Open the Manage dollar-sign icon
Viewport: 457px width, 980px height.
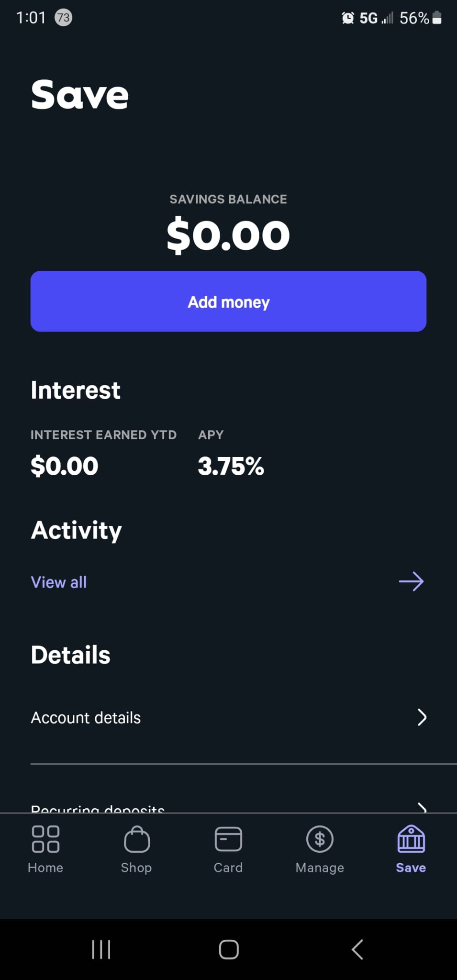point(320,839)
